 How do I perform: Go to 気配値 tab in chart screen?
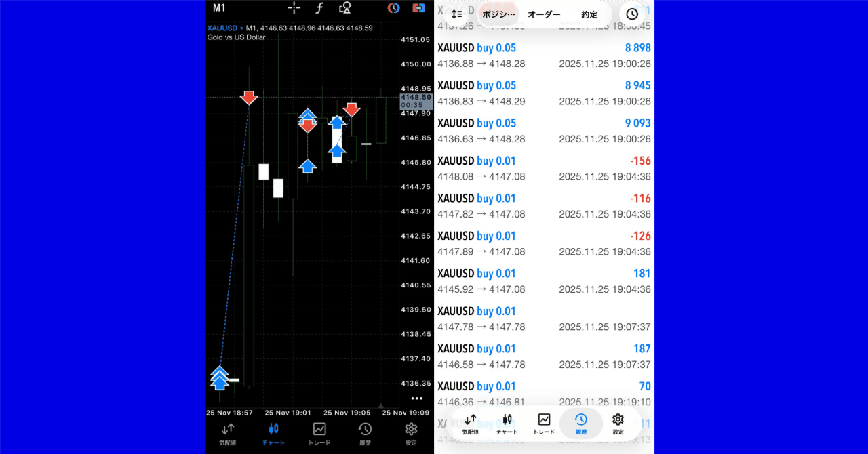(x=228, y=434)
